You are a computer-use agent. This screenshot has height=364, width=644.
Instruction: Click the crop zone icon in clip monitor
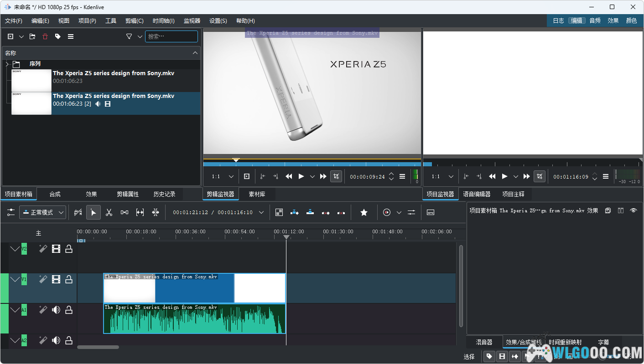click(x=336, y=176)
